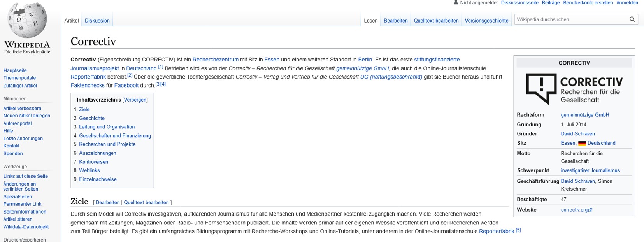Open the CORRECTIV logo image
Screen dimensions: 644x242
(x=574, y=89)
